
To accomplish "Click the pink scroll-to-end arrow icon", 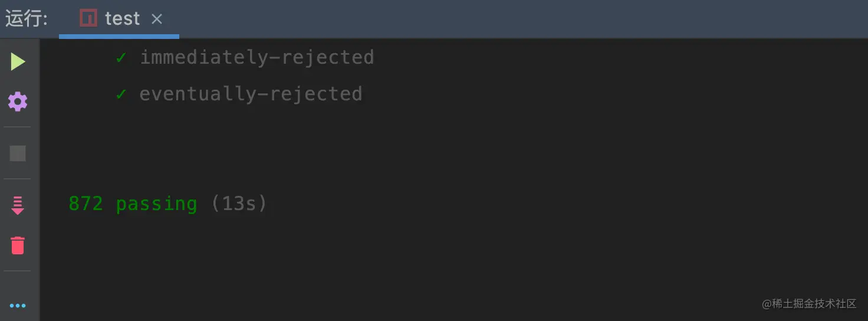I will tap(18, 205).
